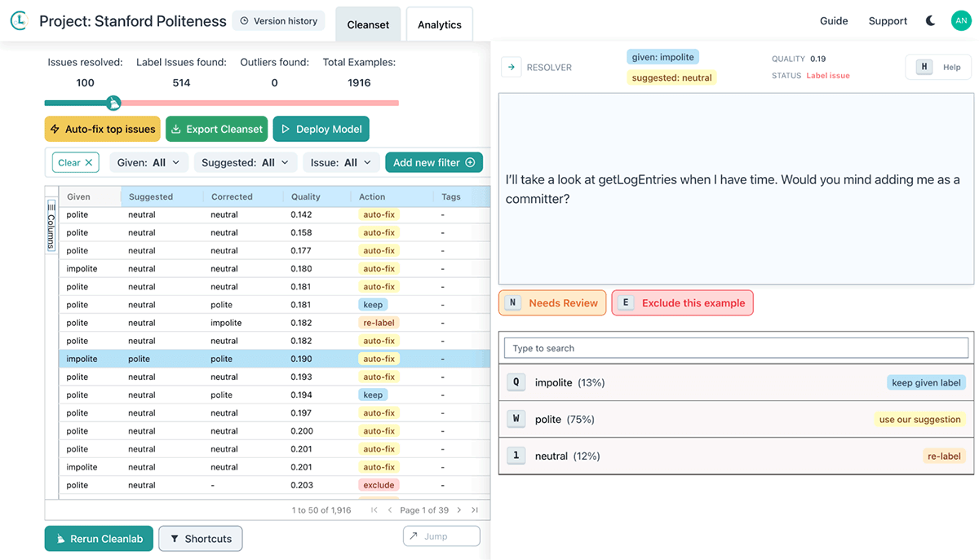
Task: Open the Columns side panel
Action: 51,225
